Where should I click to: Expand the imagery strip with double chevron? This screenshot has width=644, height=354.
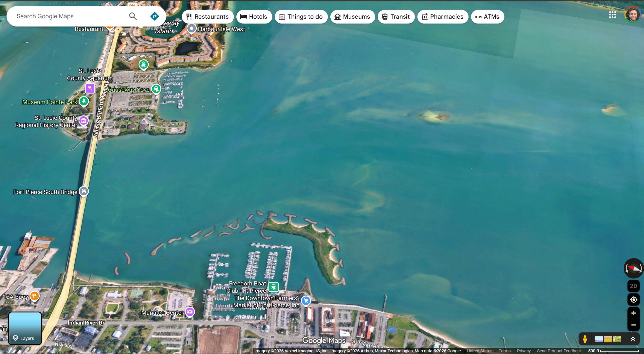click(633, 339)
